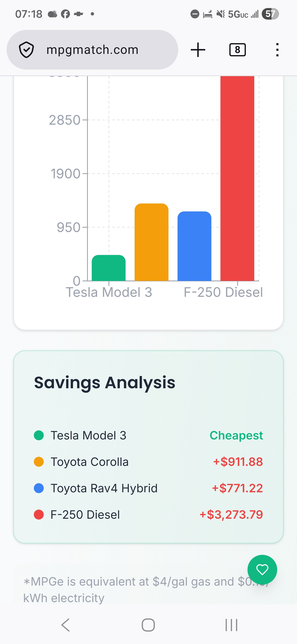The image size is (297, 644).
Task: Tap the site security shield icon
Action: [x=26, y=50]
